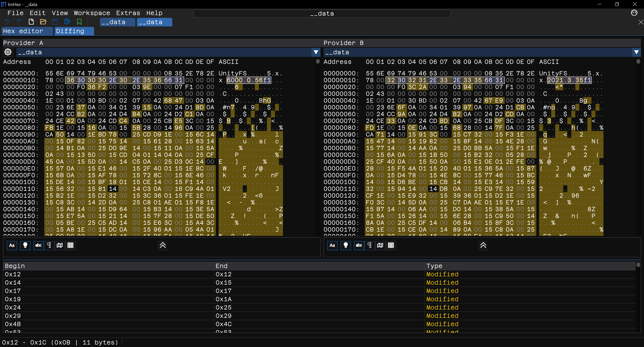Open diff settings gear in Provider A
This screenshot has width=644, height=347.
pos(8,52)
